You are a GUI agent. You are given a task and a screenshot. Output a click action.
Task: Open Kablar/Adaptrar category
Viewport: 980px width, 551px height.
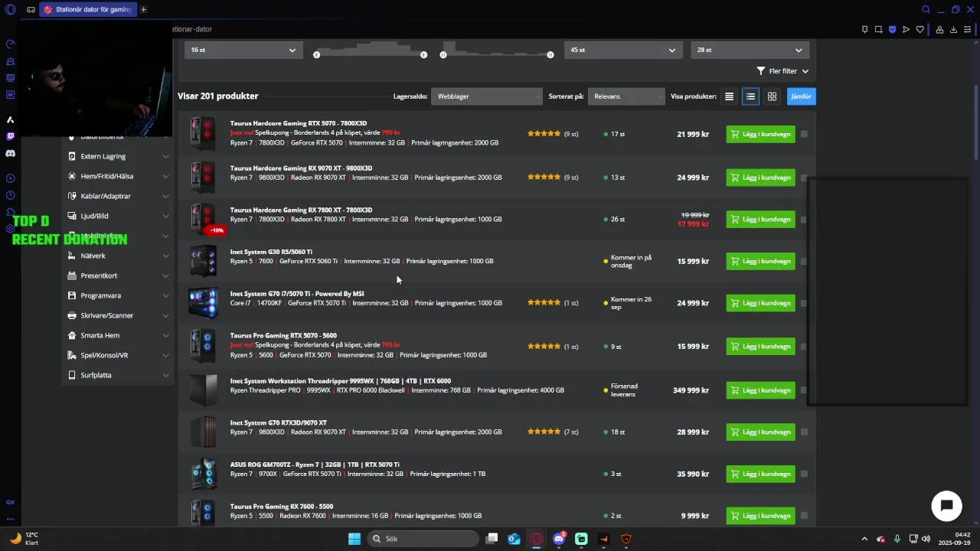pyautogui.click(x=106, y=196)
